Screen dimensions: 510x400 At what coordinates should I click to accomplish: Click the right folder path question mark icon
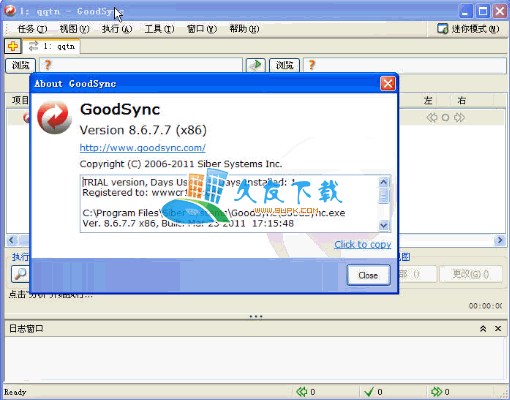coord(312,65)
